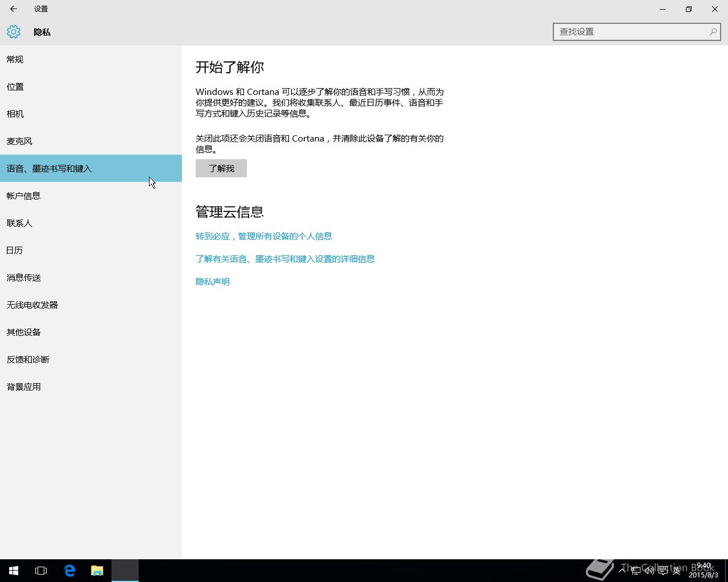Viewport: 728px width, 582px height.
Task: Open the volume tray icon
Action: [649, 571]
